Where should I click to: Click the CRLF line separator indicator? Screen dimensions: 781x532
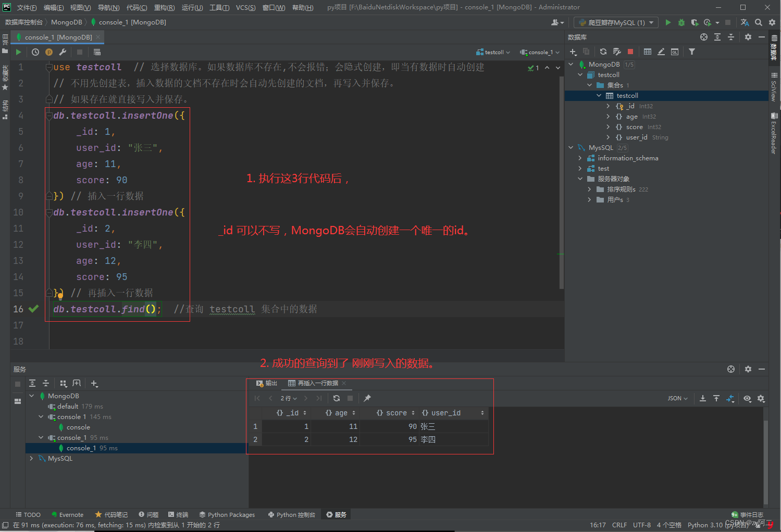[x=619, y=525]
